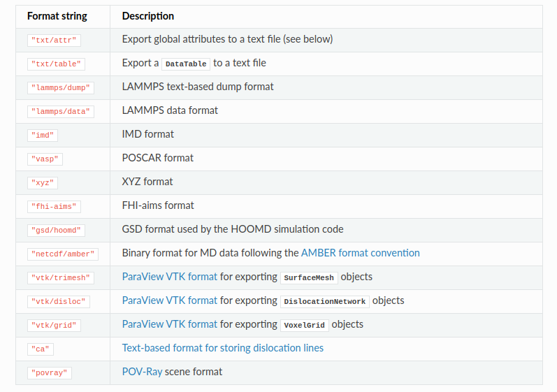This screenshot has width=557, height=392.
Task: Click the "vasp" format string
Action: click(x=45, y=159)
